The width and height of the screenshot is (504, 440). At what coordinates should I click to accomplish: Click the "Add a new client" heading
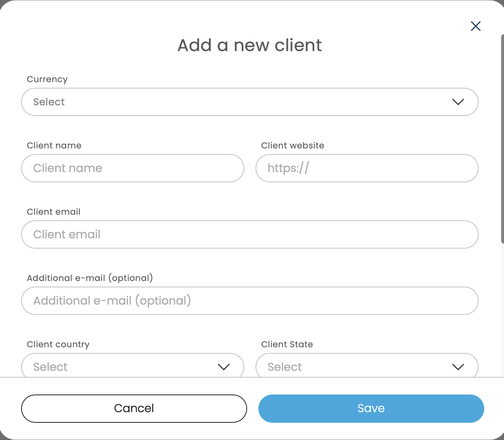tap(250, 45)
